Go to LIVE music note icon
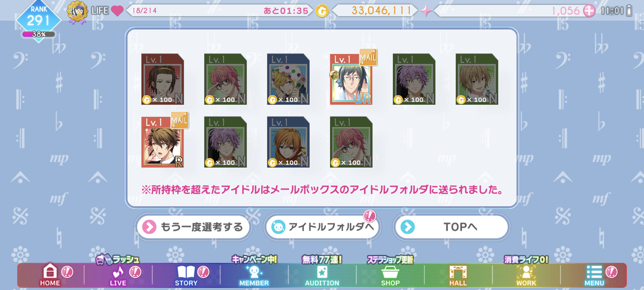644x290 pixels. pos(118,272)
